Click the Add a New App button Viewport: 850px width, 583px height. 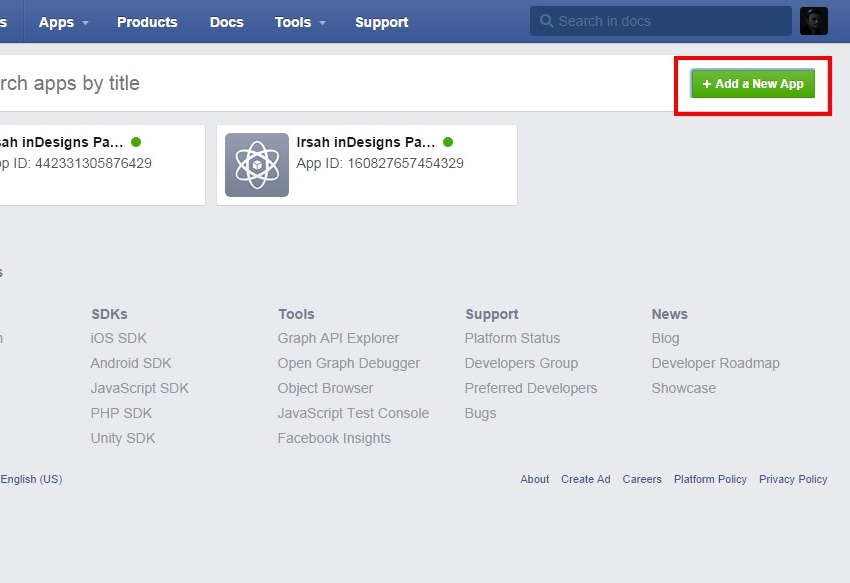(752, 84)
